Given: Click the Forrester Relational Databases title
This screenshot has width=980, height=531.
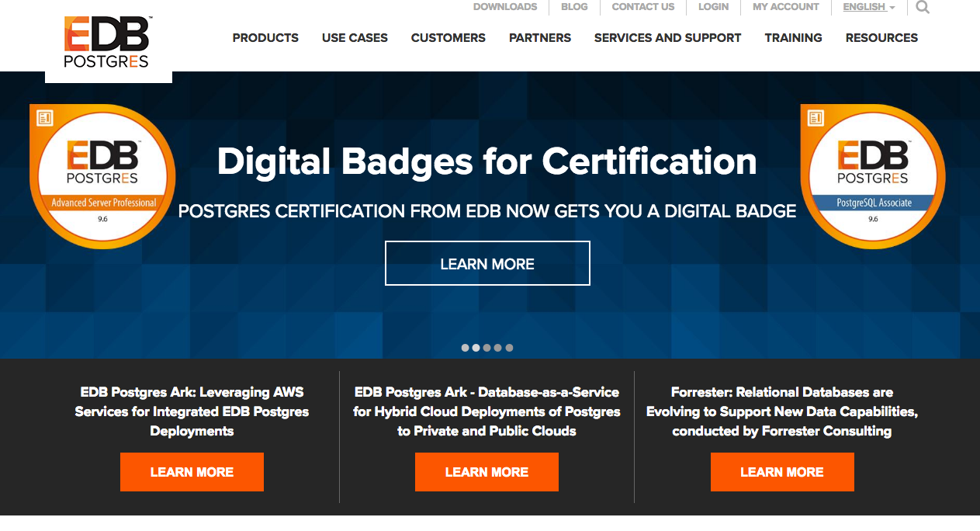Looking at the screenshot, I should click(x=782, y=411).
